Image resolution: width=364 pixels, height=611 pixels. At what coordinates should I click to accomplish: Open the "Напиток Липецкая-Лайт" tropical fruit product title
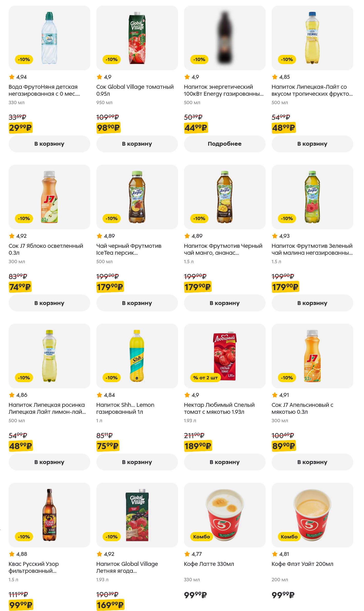pos(312,90)
